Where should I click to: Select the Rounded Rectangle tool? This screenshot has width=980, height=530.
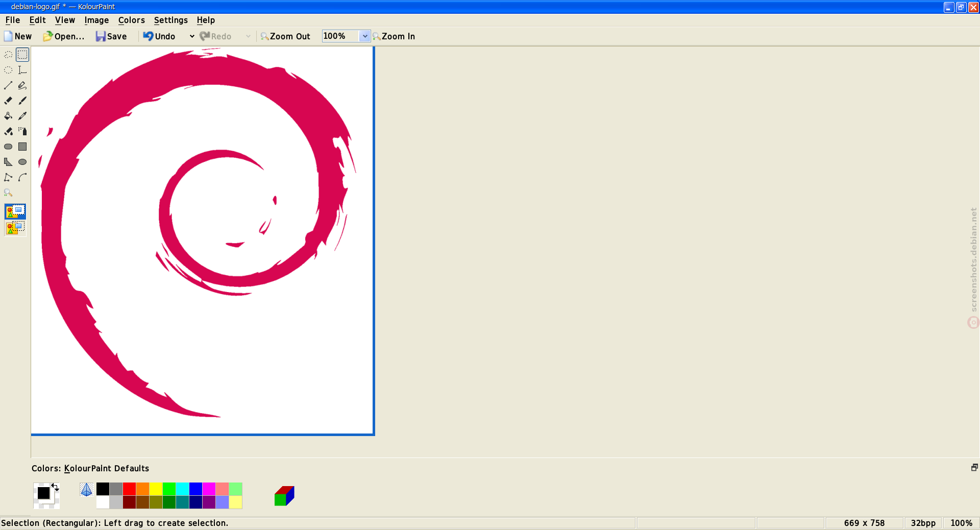[8, 147]
